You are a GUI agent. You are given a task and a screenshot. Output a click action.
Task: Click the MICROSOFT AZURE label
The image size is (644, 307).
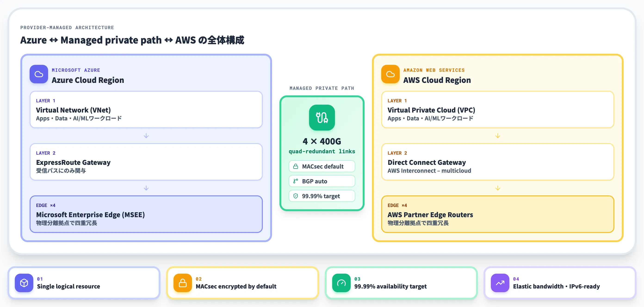[x=76, y=70]
